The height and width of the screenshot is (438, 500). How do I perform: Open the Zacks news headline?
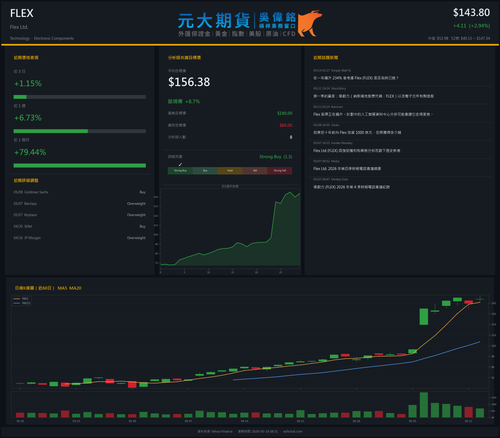tap(357, 133)
